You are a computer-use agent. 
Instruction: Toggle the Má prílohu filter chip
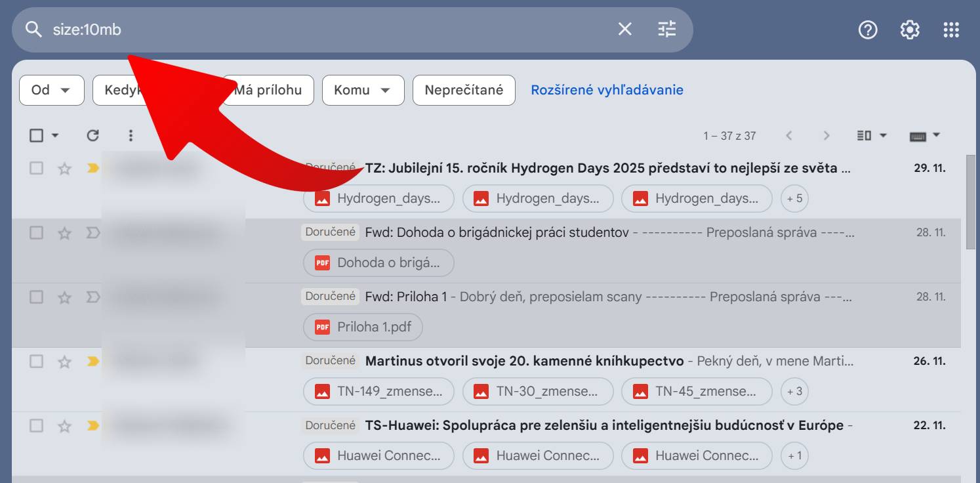click(268, 90)
